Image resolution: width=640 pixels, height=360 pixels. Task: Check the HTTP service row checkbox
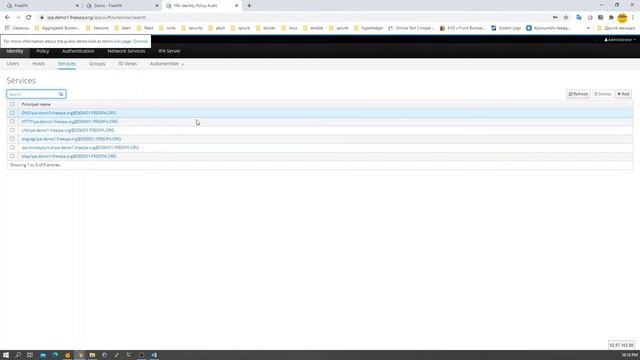[12, 121]
